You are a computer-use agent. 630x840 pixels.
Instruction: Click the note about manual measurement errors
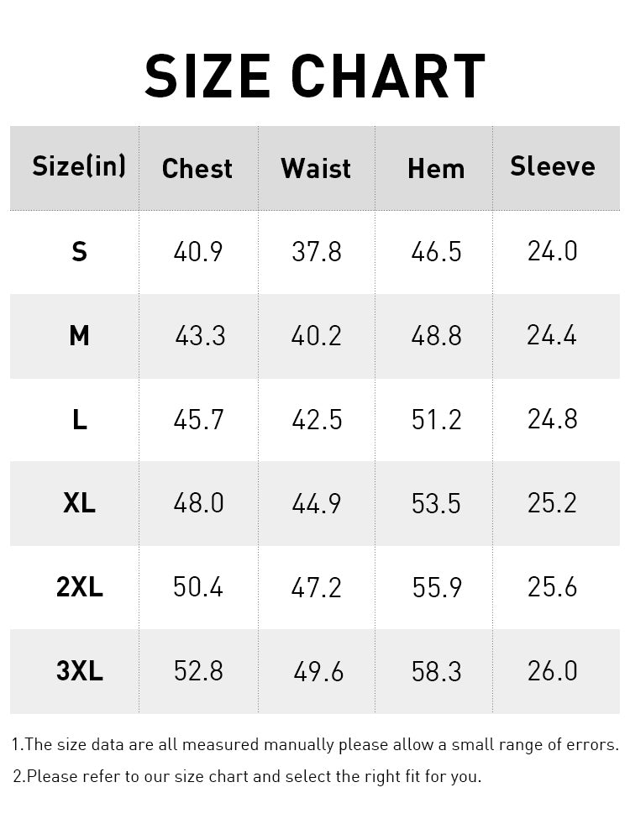[x=315, y=744]
